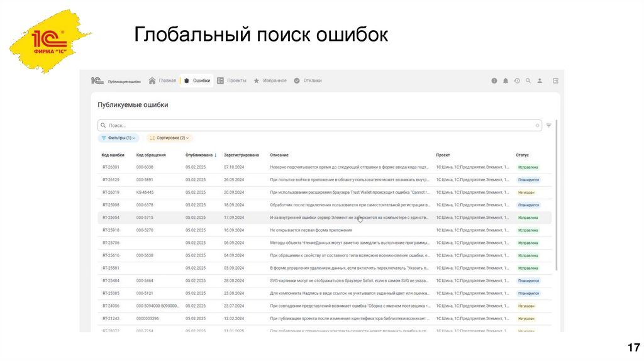The image size is (644, 361).
Task: Open error RT-21242
Action: click(x=111, y=318)
